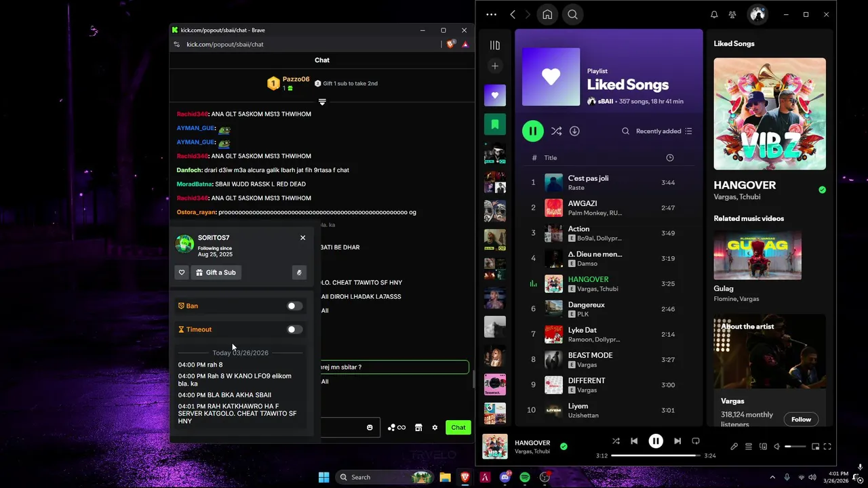Expand Your Library in Spotify sidebar

click(495, 45)
